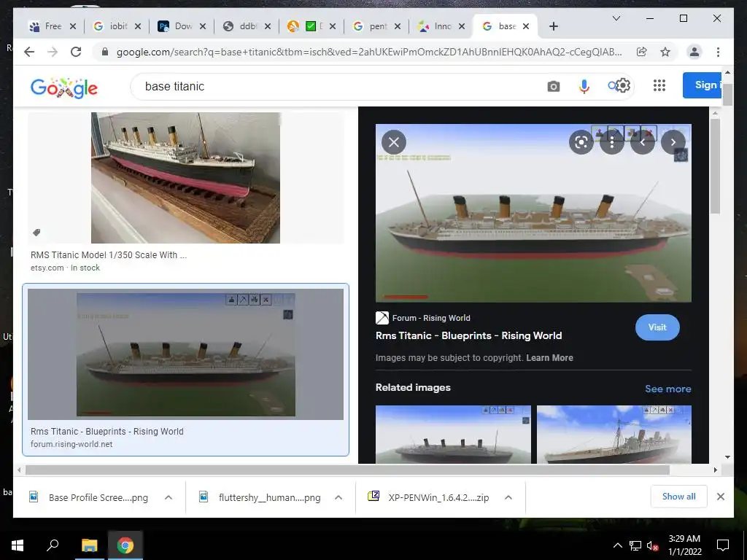The image size is (747, 560).
Task: Expand options for XP-PENWin zip download
Action: [x=508, y=497]
